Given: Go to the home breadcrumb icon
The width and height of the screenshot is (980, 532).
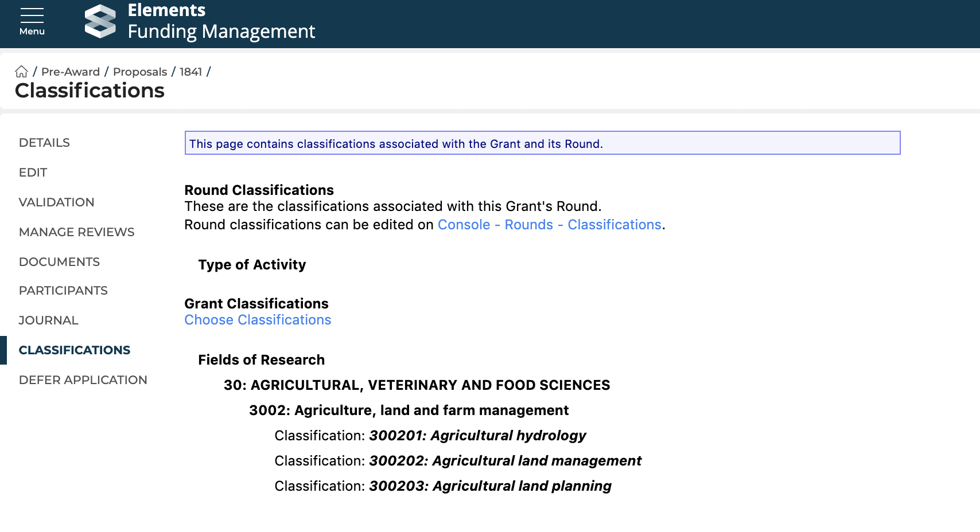Looking at the screenshot, I should (x=21, y=72).
